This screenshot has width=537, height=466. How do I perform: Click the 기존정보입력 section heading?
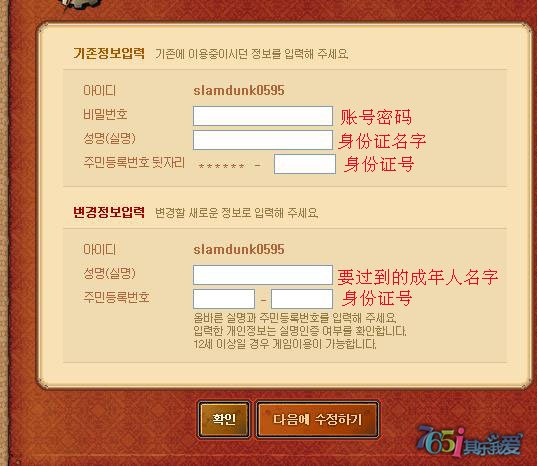pyautogui.click(x=109, y=53)
